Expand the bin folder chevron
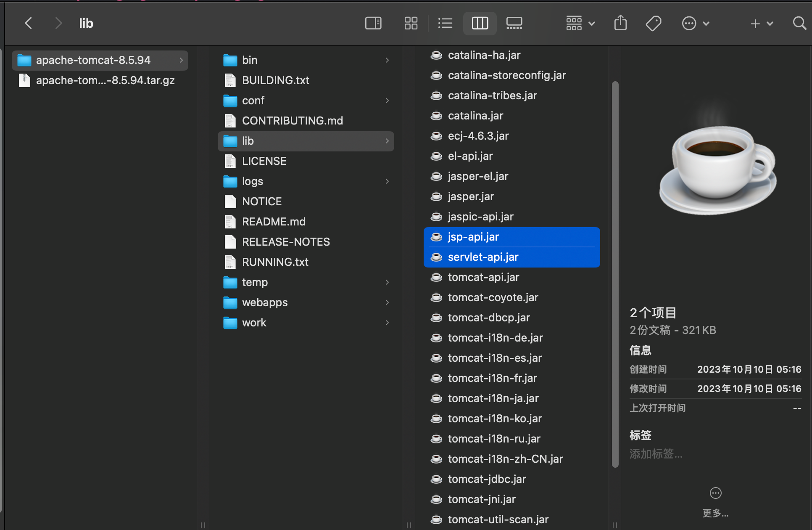This screenshot has width=812, height=530. click(387, 60)
